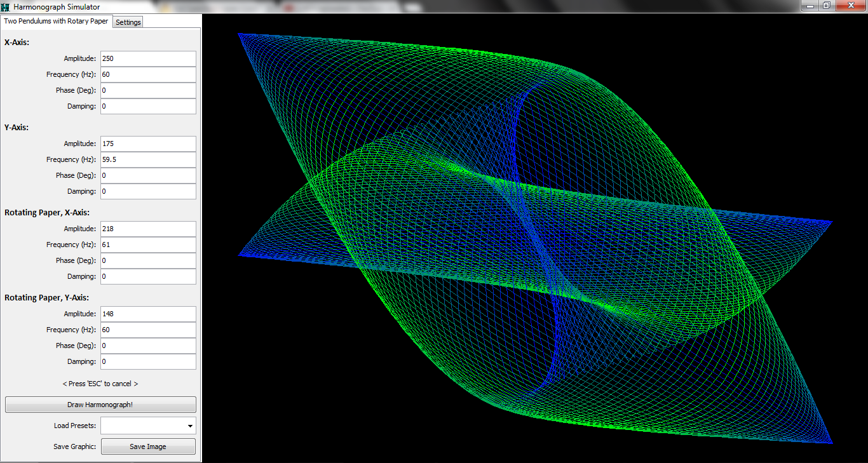The height and width of the screenshot is (463, 868).
Task: Click the "Load Presets:" label
Action: [x=75, y=426]
